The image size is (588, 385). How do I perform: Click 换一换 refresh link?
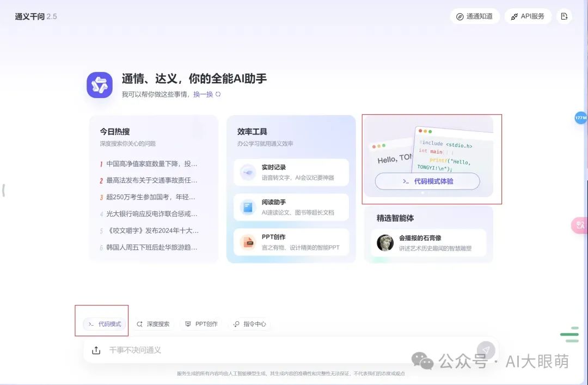[x=207, y=94]
